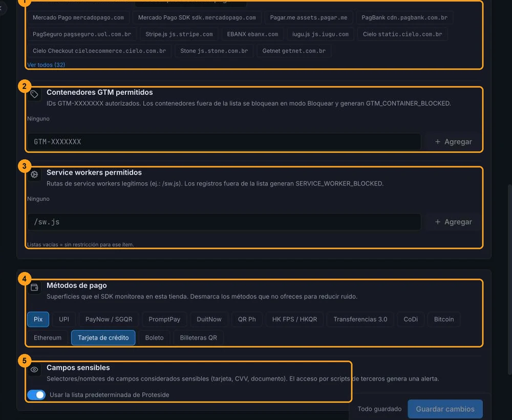Click Agregar next to /sw.js field
The height and width of the screenshot is (420, 512).
(453, 222)
